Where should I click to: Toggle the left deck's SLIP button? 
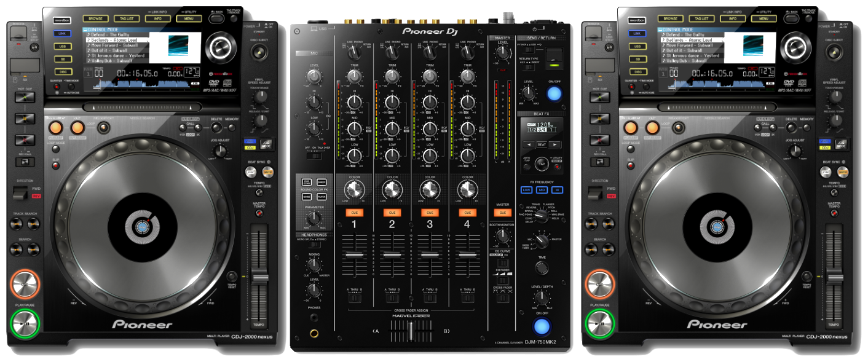tap(55, 167)
